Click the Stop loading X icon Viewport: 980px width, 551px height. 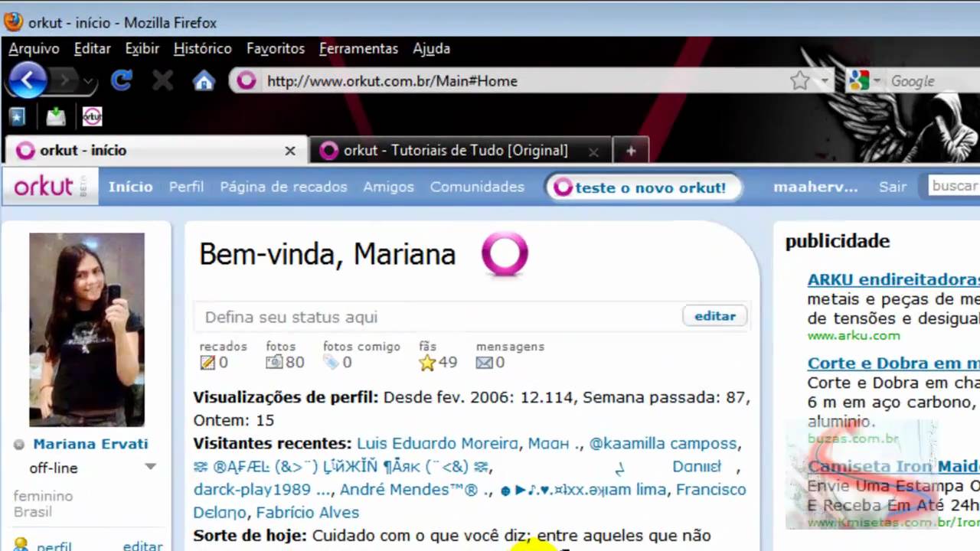pos(162,80)
